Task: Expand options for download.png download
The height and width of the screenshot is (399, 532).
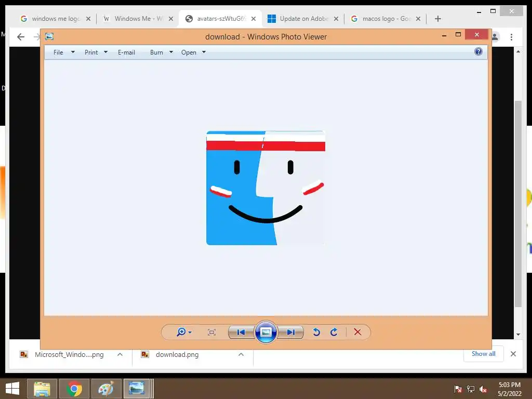Action: click(241, 354)
